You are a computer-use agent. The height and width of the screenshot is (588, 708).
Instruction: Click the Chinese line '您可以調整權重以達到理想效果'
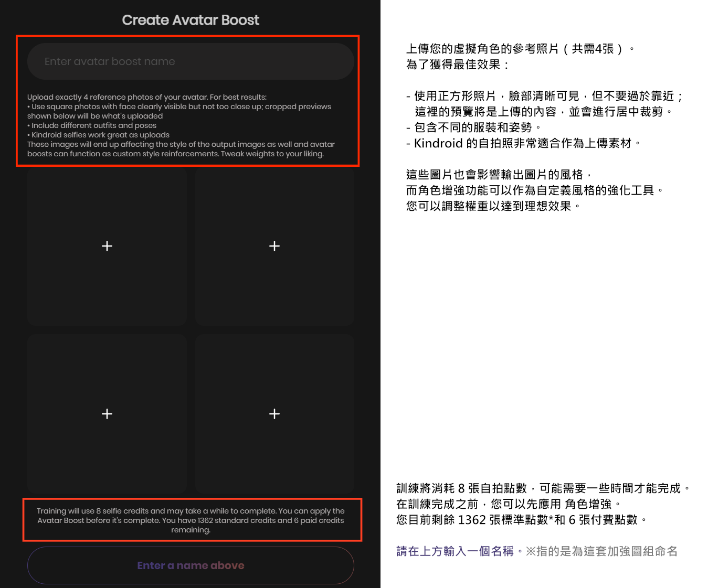pos(493,206)
